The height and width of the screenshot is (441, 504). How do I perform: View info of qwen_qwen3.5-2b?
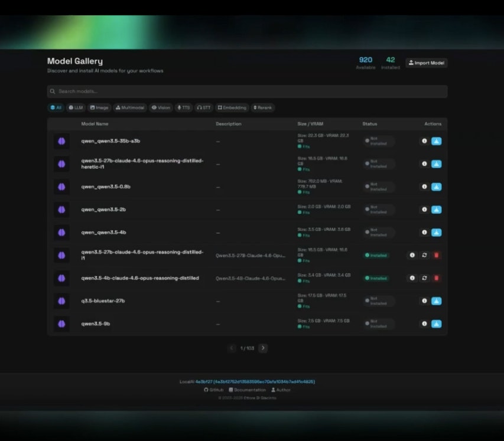click(424, 210)
